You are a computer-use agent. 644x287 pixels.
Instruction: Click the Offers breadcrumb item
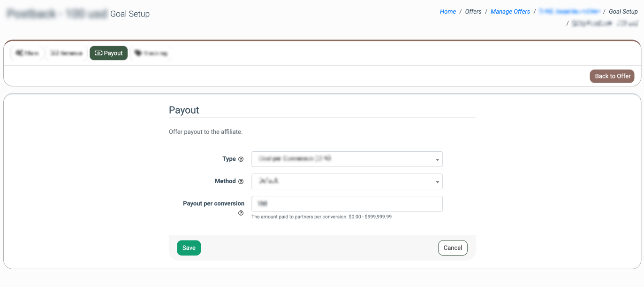click(473, 12)
